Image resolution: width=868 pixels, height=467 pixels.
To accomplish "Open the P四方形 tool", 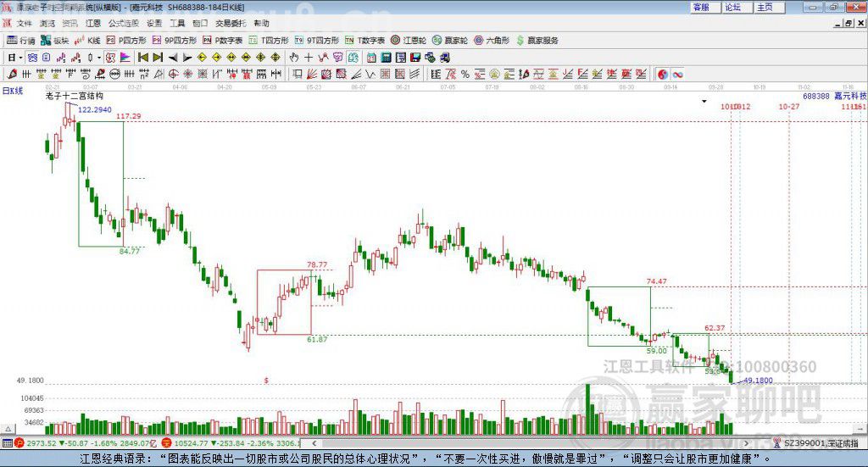I will [126, 41].
